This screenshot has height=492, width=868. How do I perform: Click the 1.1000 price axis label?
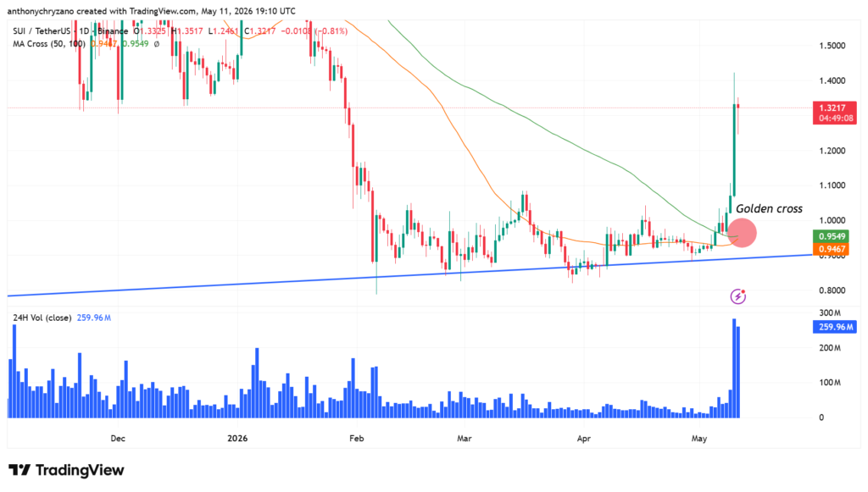pos(832,185)
